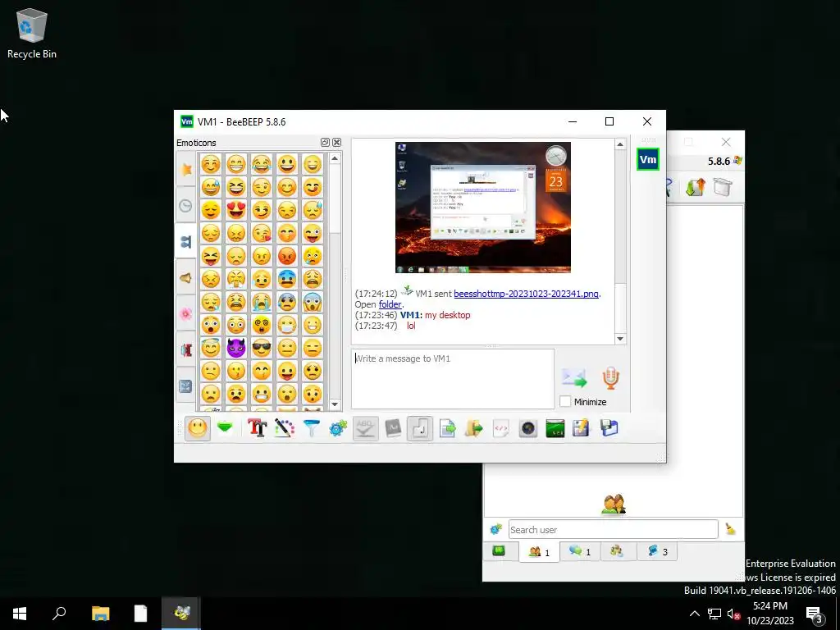
Task: Switch to tab labeled 3 in main window
Action: point(657,551)
